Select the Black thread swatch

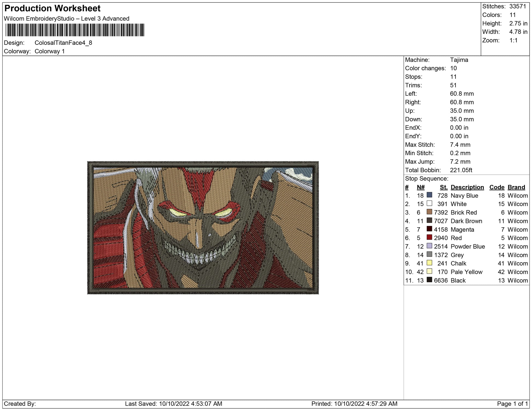pyautogui.click(x=429, y=280)
